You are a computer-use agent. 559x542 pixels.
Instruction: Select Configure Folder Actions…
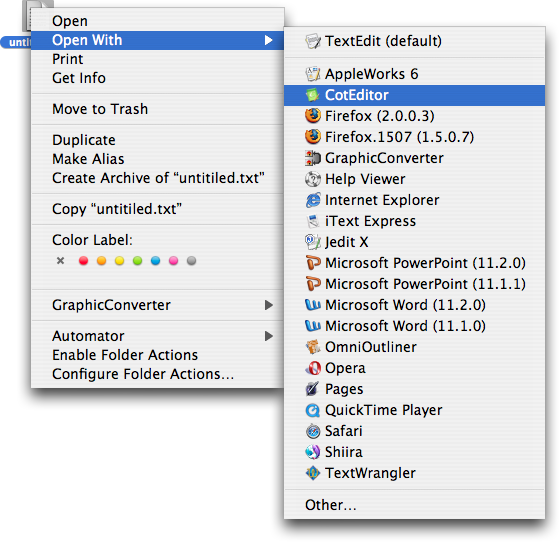tap(157, 374)
